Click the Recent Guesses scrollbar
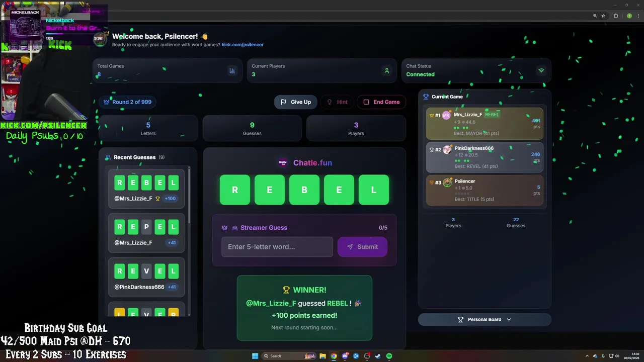Image resolution: width=644 pixels, height=362 pixels. point(189,196)
